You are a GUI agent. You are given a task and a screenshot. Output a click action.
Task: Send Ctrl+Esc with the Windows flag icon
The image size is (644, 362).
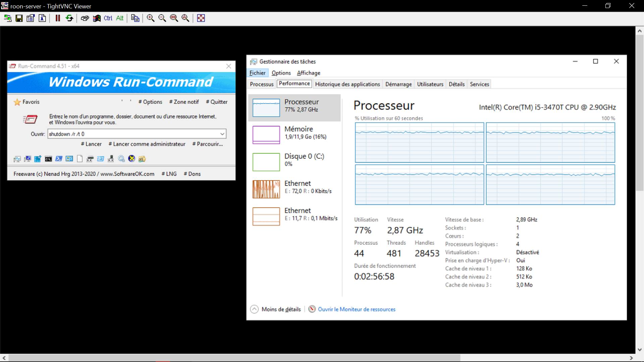pos(97,18)
